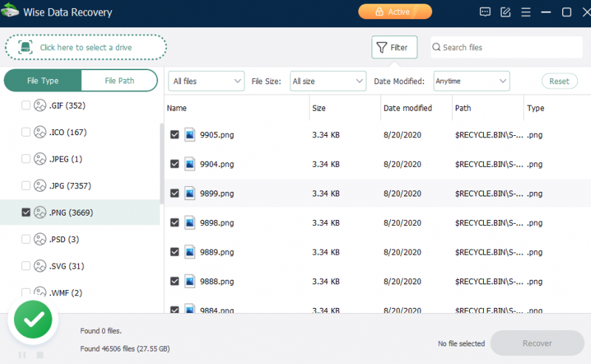The height and width of the screenshot is (364, 591).
Task: Click the stop scan icon
Action: [x=41, y=355]
